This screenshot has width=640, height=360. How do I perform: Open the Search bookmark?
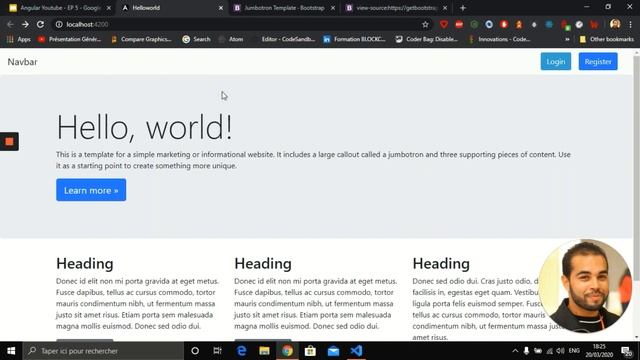[x=196, y=39]
